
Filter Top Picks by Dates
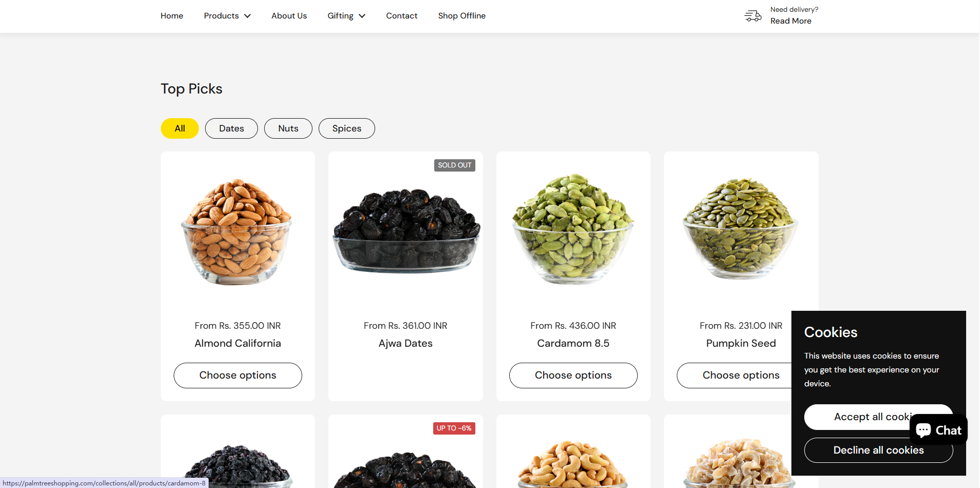(231, 128)
